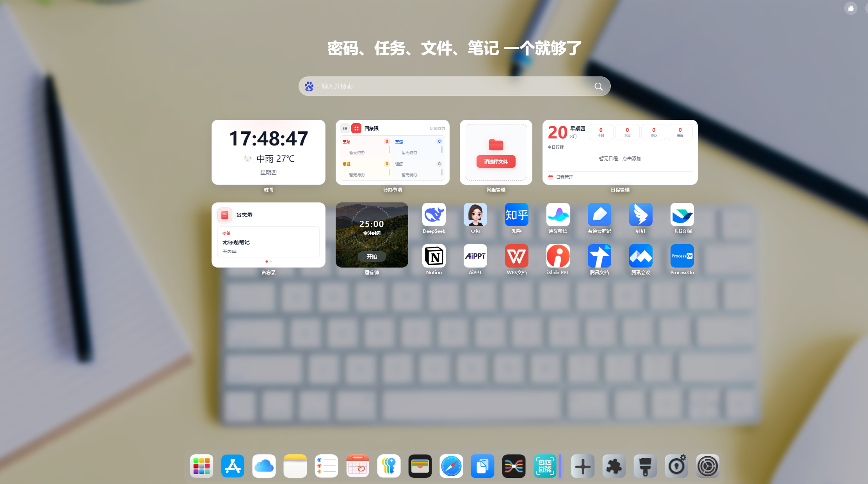The width and height of the screenshot is (868, 484).
Task: Open the yellow Notes icon in dock
Action: (295, 466)
